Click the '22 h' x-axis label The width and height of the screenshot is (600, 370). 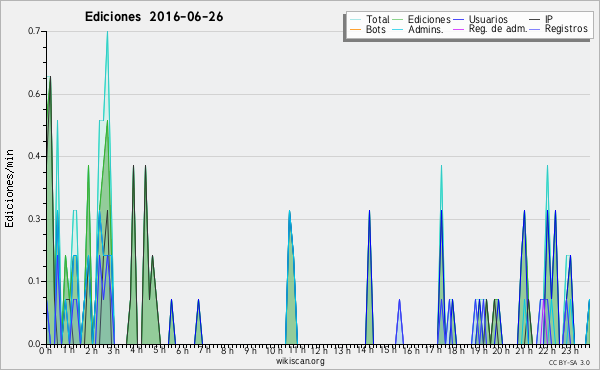546,351
